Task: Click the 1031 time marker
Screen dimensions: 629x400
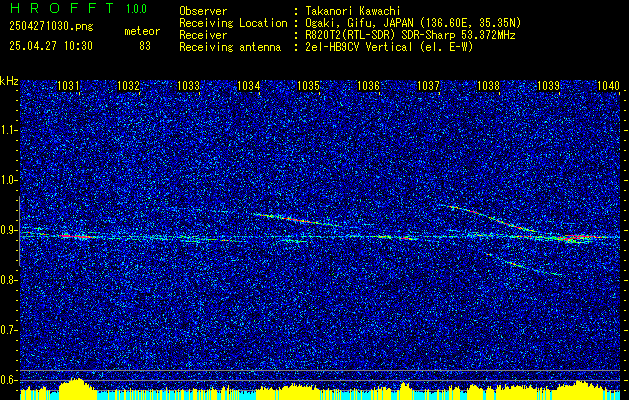Action: coord(68,85)
